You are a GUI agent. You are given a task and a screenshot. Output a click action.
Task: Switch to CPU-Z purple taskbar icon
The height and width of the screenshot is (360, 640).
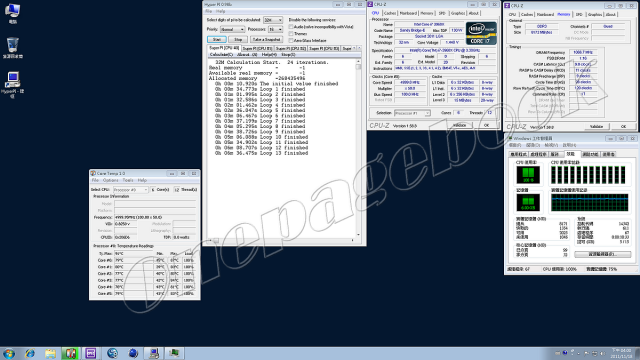pos(91,353)
